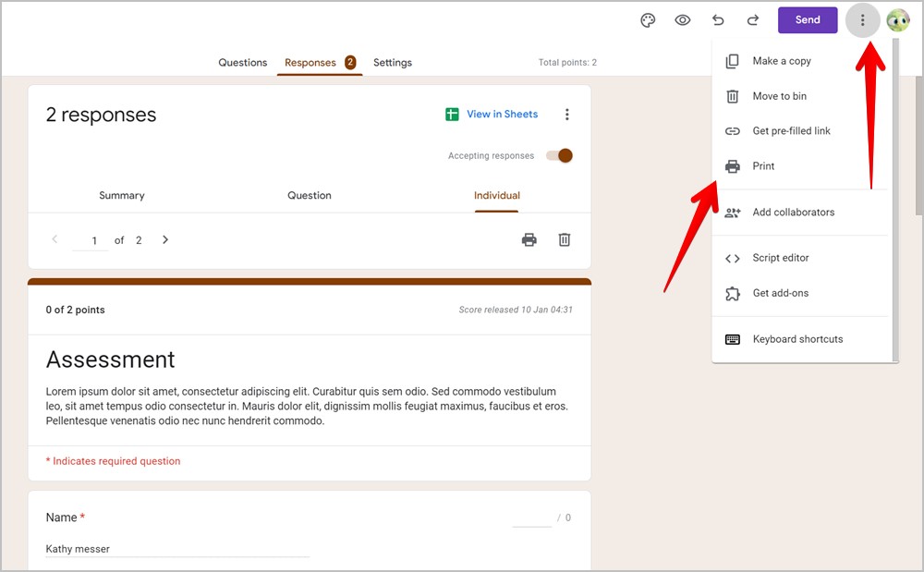Click the pre-filled link chain icon
This screenshot has width=924, height=572.
[x=732, y=131]
